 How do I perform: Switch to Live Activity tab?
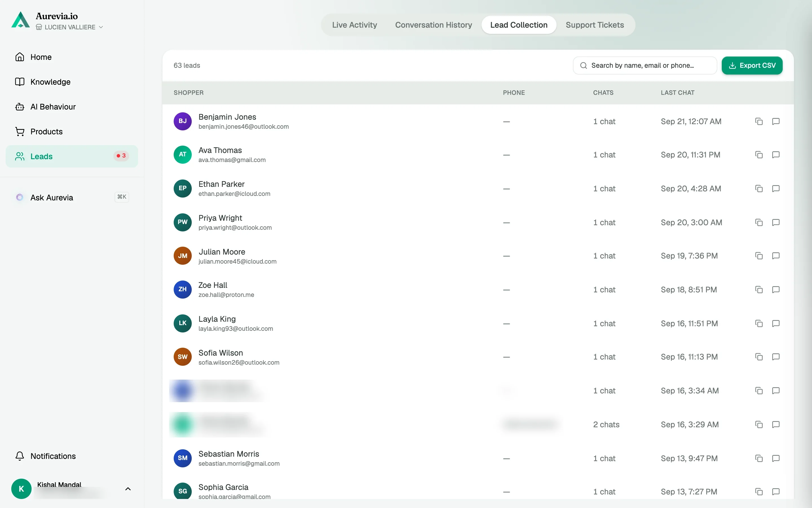point(354,25)
